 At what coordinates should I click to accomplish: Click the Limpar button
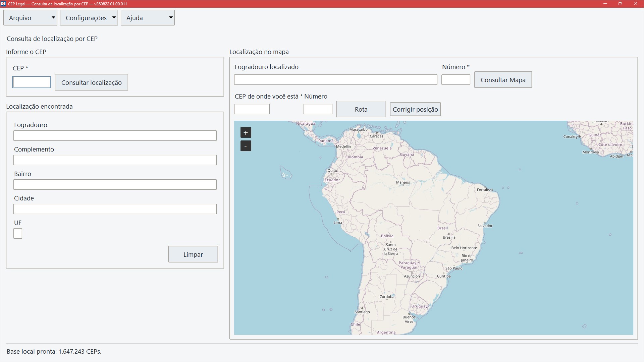coord(193,254)
